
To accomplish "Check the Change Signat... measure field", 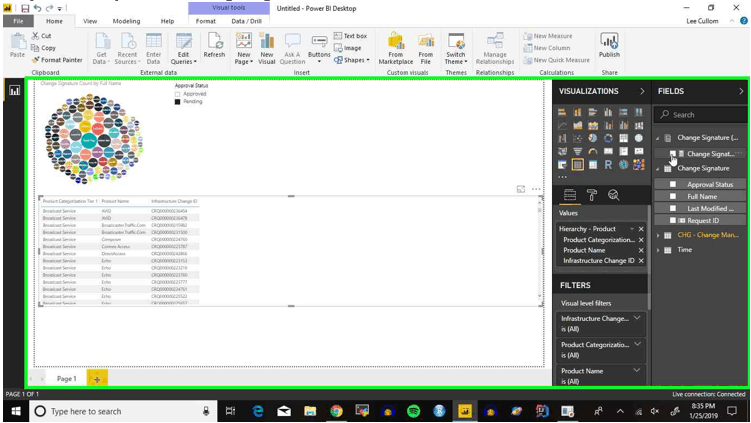I will click(673, 154).
